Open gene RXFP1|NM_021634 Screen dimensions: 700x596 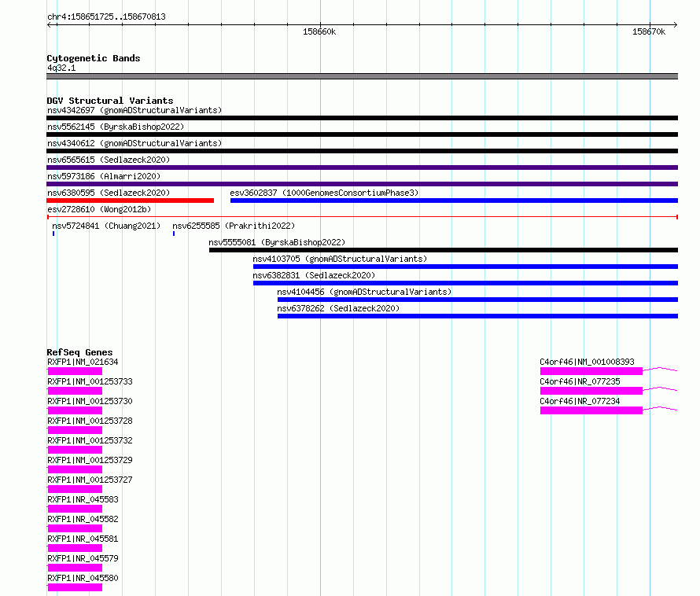[x=83, y=362]
